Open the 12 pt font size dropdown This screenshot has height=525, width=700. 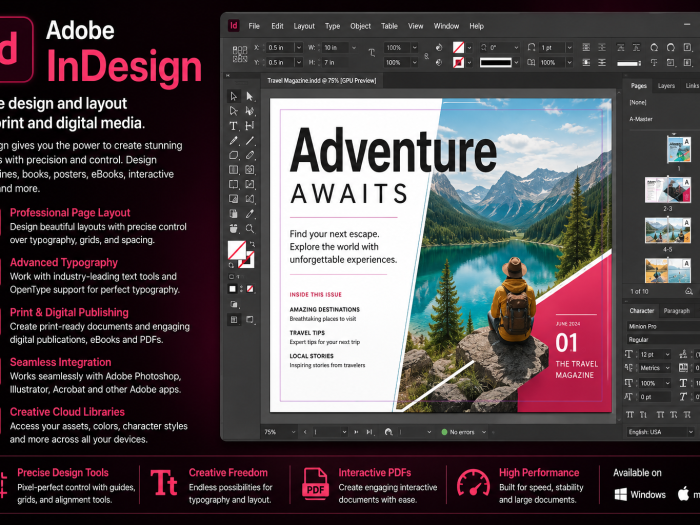[667, 354]
